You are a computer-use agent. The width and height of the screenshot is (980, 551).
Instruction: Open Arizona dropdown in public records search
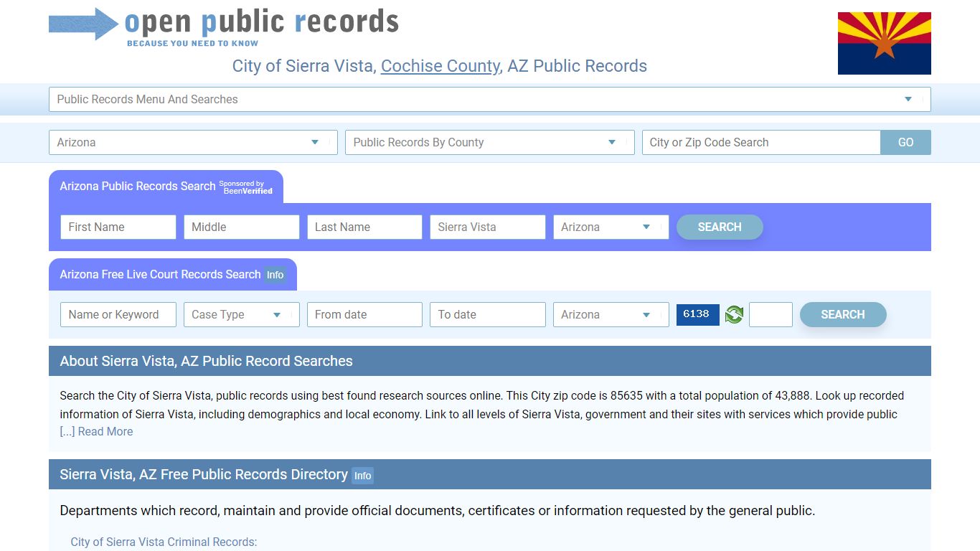pyautogui.click(x=611, y=227)
